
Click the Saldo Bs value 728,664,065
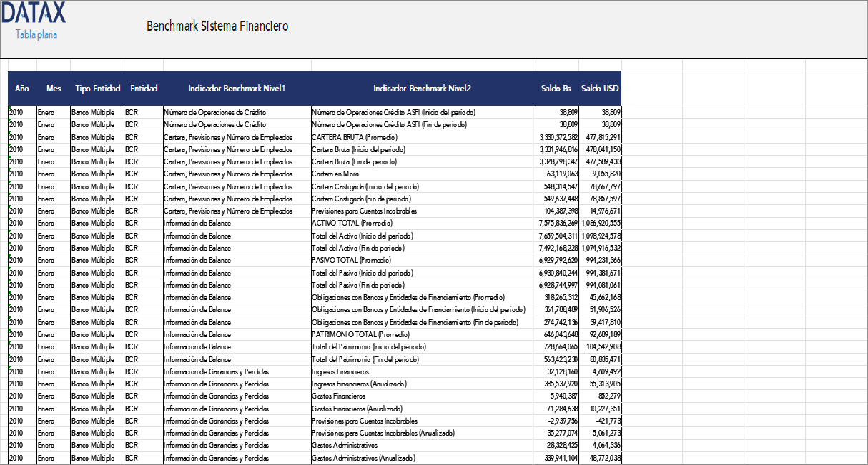coord(556,346)
